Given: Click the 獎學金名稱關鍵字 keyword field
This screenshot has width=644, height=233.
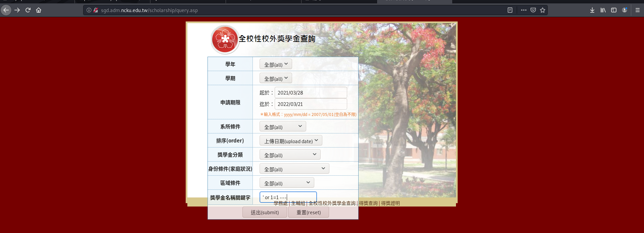Looking at the screenshot, I should (x=288, y=197).
